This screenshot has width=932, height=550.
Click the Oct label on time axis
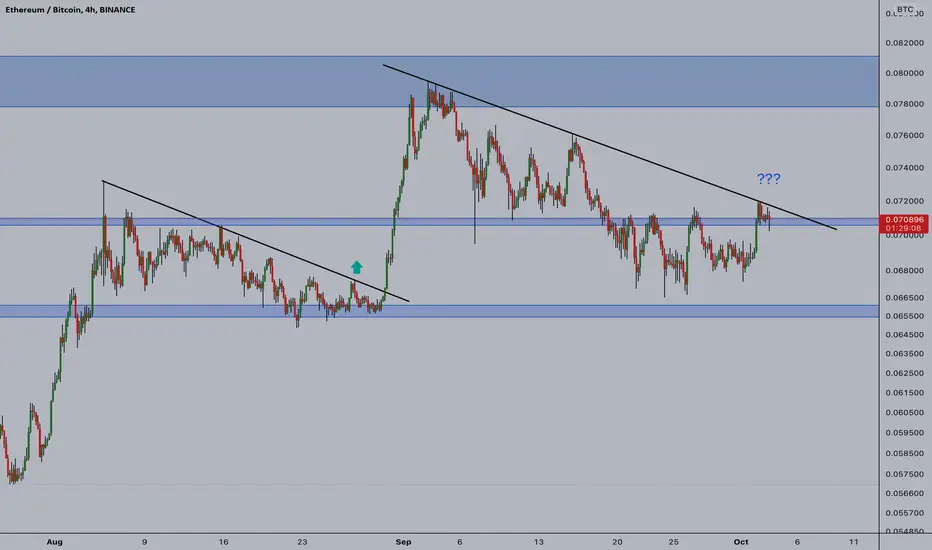click(x=741, y=542)
